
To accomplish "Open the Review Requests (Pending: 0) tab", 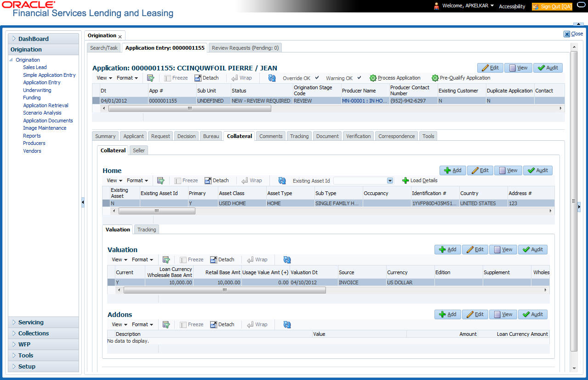I will 245,48.
